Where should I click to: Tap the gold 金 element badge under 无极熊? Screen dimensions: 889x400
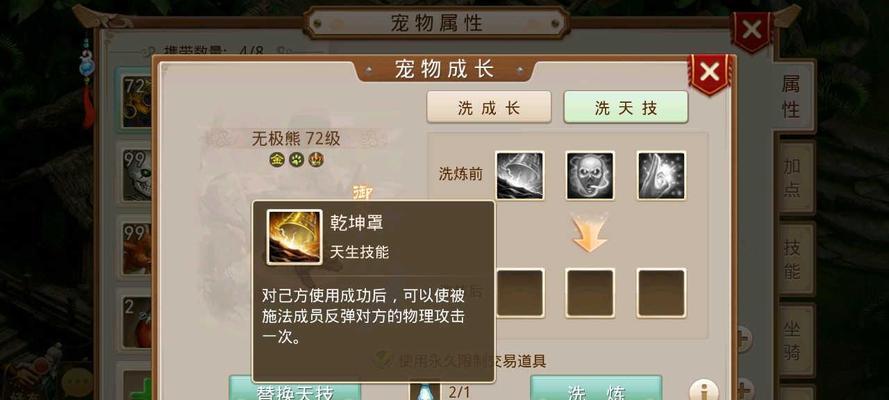click(x=276, y=160)
